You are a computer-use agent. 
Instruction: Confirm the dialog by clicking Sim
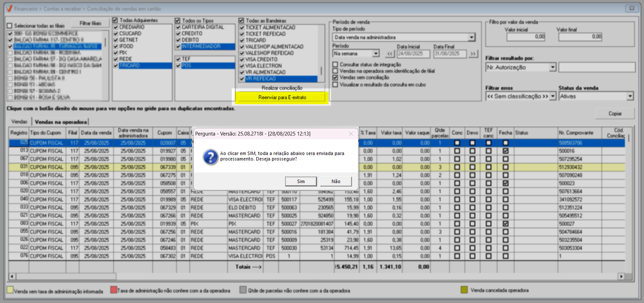coord(301,181)
